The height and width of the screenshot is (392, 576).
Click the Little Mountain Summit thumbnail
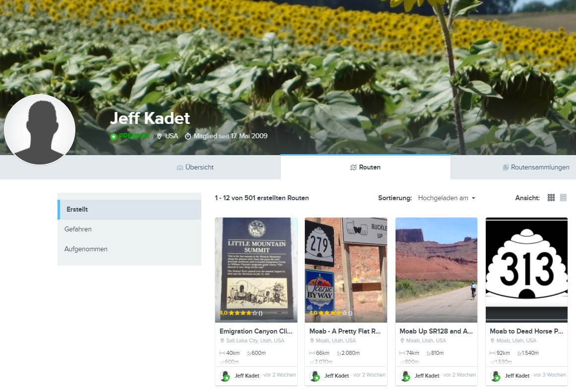256,270
